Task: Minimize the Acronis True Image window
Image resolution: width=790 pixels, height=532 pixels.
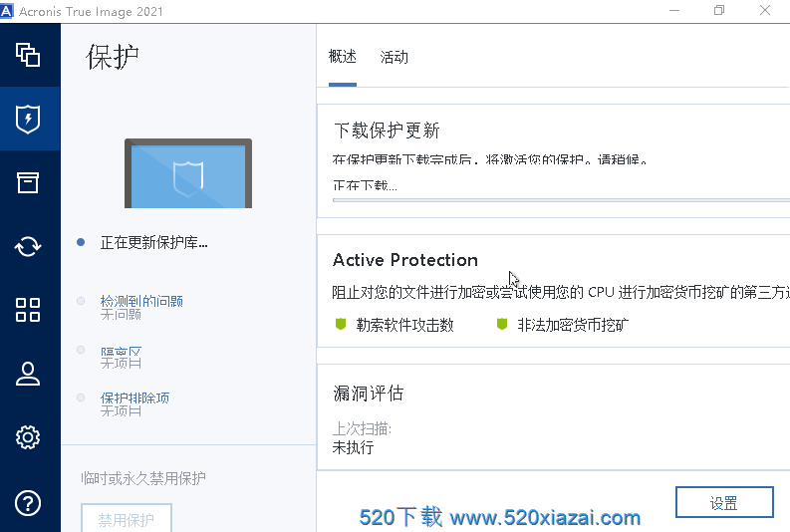Action: tap(674, 11)
